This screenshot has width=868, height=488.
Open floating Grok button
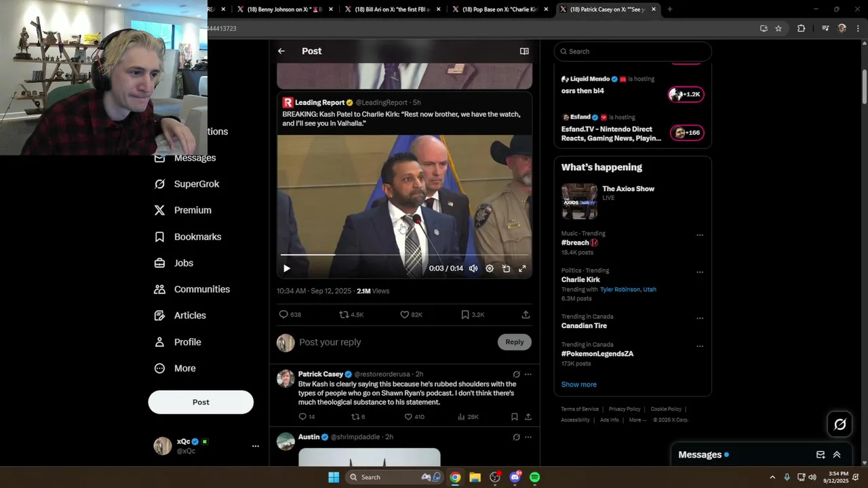[x=840, y=424]
